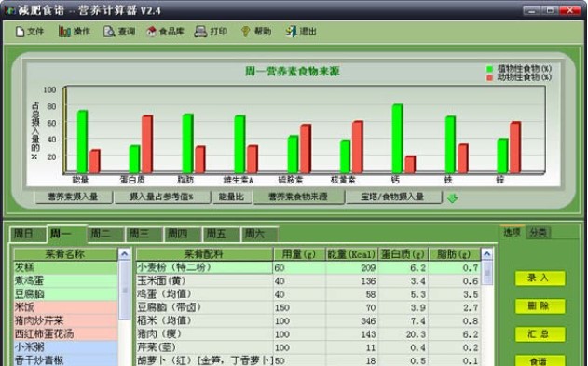Viewport: 588px width, 366px height.
Task: Select the 猪肉炒芹菜 dish in list
Action: pos(65,320)
